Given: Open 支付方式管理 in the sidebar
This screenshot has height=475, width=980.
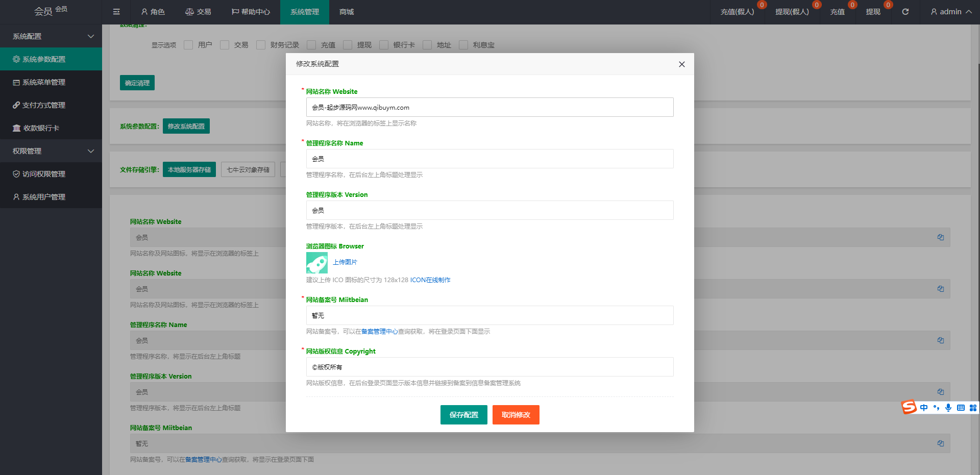Looking at the screenshot, I should click(x=51, y=105).
